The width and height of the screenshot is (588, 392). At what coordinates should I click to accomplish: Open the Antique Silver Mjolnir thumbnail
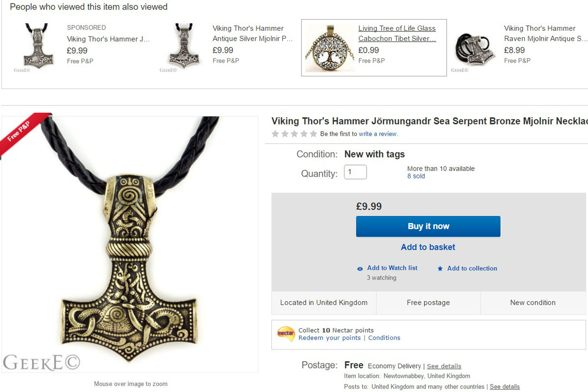tap(183, 47)
